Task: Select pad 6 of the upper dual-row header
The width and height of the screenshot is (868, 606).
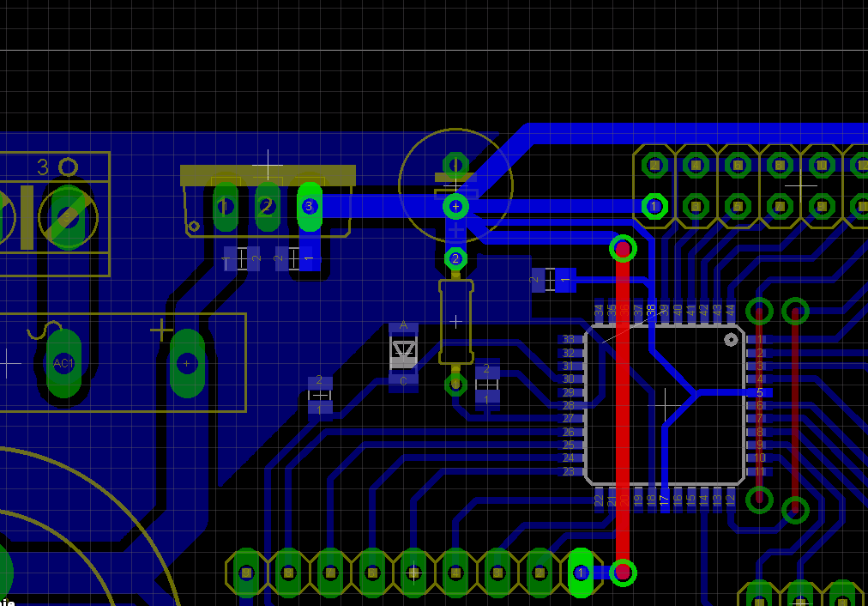Action: coord(738,165)
